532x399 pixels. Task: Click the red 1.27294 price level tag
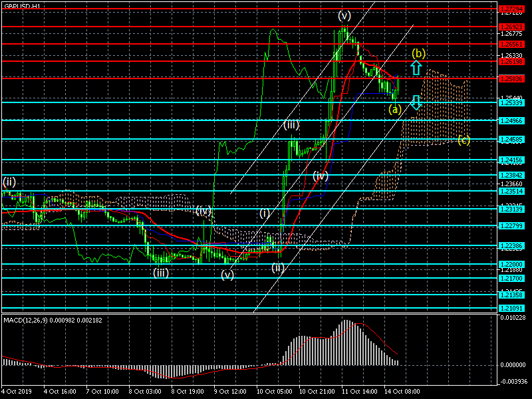pos(514,10)
